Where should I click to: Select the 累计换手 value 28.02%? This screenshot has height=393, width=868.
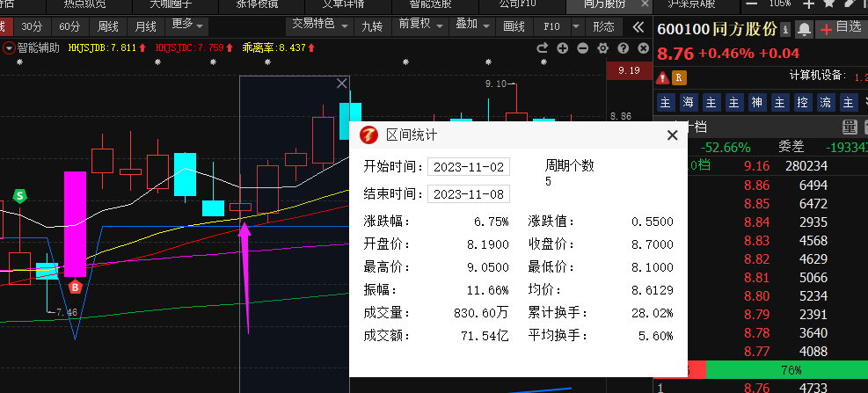(x=653, y=313)
